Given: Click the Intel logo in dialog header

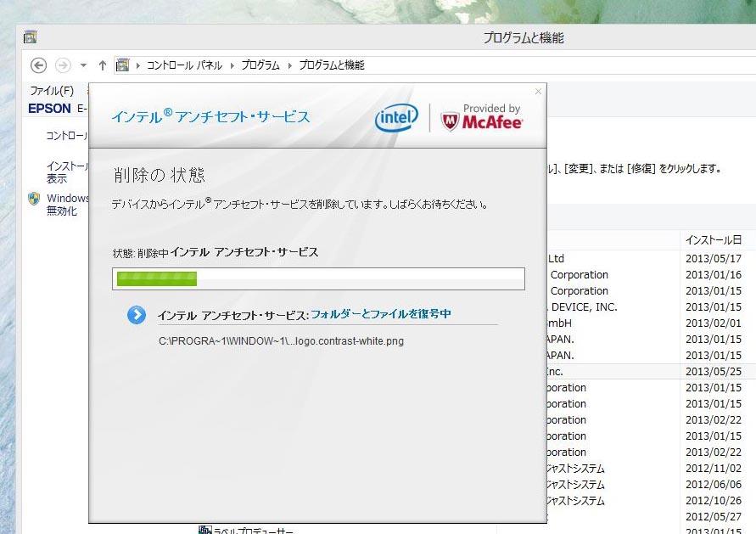Looking at the screenshot, I should click(x=396, y=118).
